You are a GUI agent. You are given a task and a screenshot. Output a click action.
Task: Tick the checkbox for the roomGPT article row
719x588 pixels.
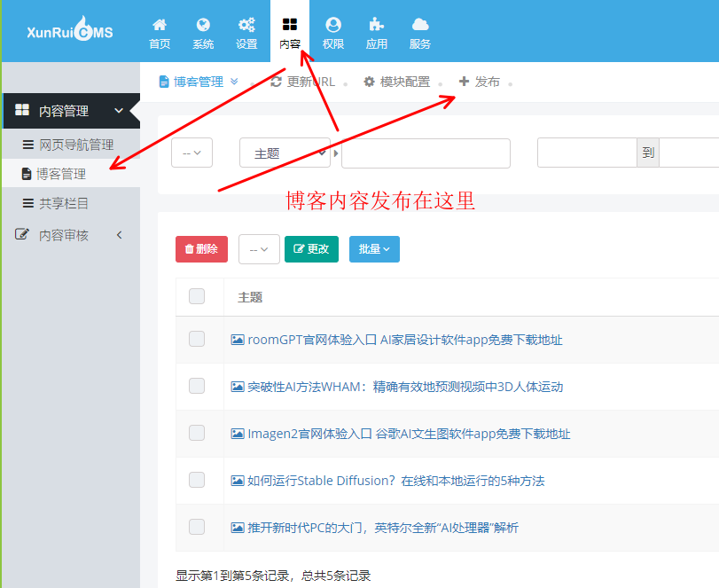click(x=196, y=340)
